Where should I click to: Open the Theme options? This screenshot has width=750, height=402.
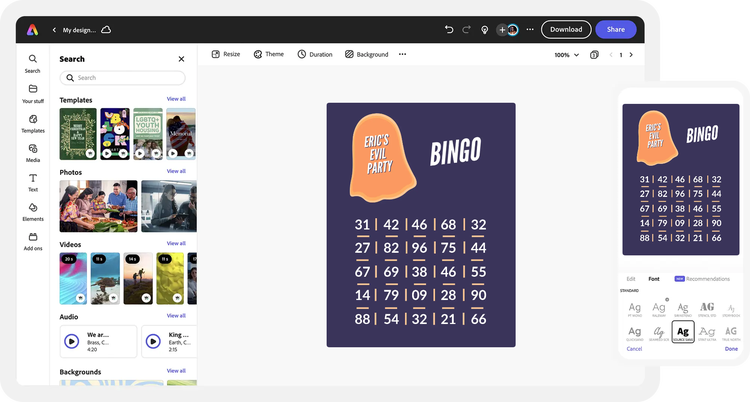point(268,54)
